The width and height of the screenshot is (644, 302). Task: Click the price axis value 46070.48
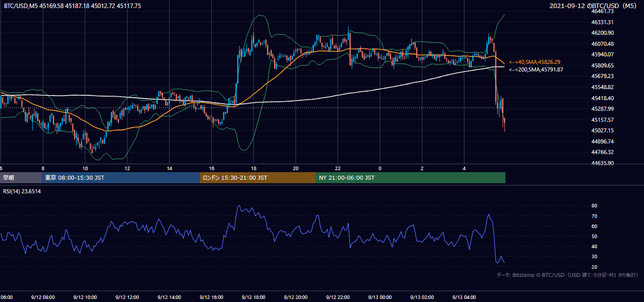coord(602,44)
